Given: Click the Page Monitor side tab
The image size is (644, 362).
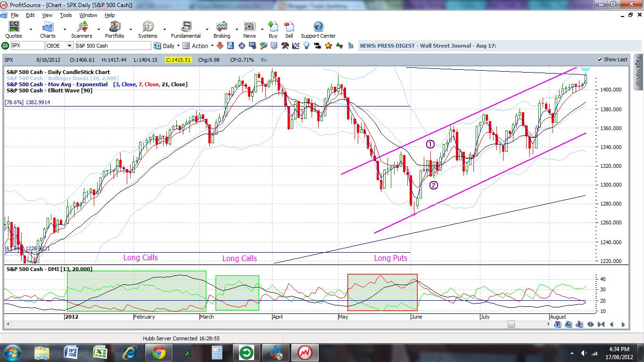Looking at the screenshot, I should click(638, 72).
